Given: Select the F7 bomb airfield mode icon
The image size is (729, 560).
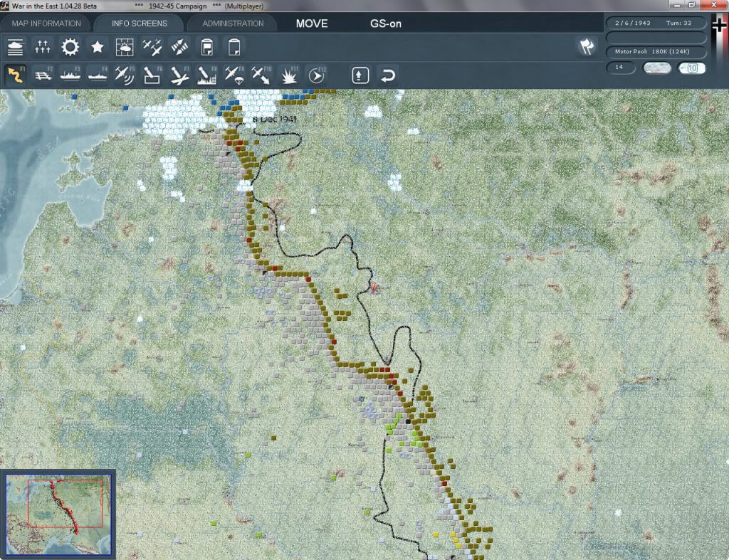Looking at the screenshot, I should [x=179, y=75].
